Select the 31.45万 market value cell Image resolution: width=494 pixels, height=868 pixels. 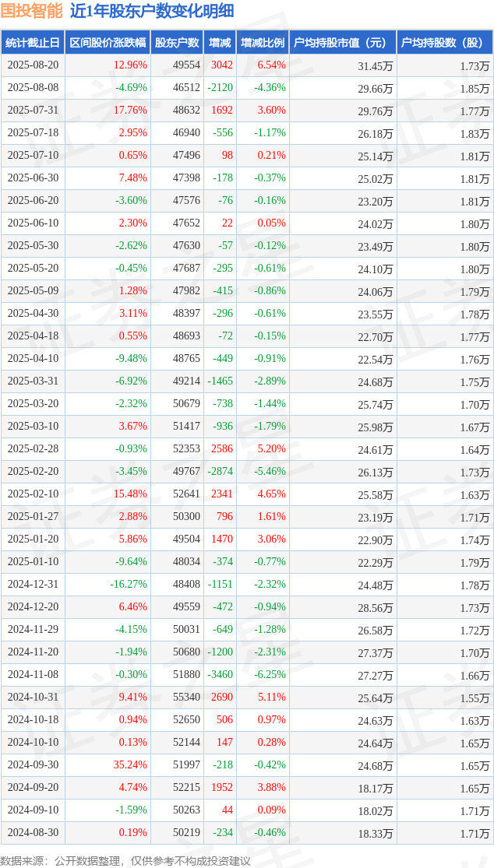point(375,65)
